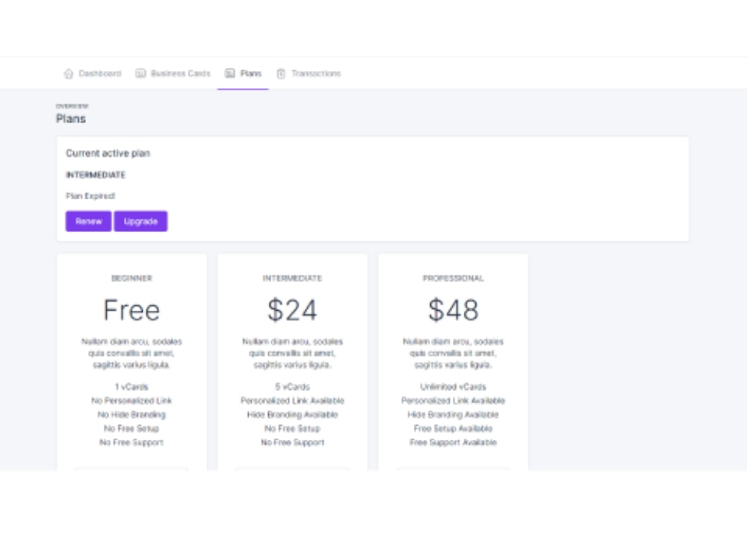Viewport: 747px width, 560px height.
Task: Click the Renew button
Action: coord(89,222)
